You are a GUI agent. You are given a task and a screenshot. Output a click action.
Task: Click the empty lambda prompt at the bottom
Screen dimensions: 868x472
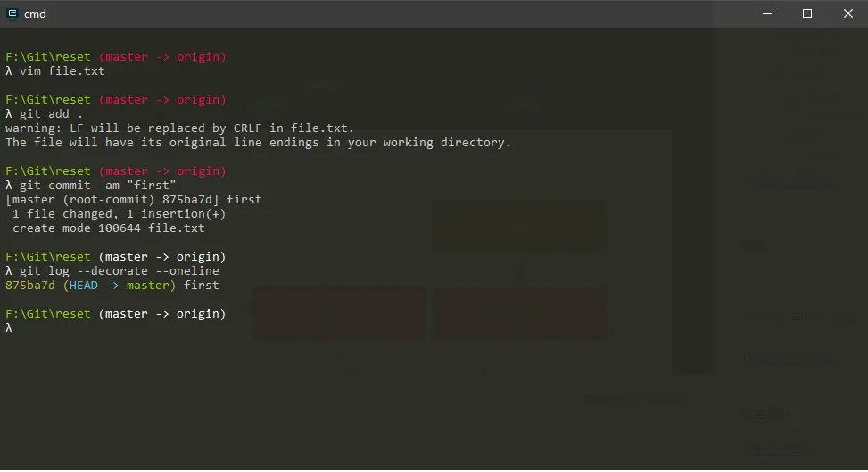pyautogui.click(x=9, y=328)
